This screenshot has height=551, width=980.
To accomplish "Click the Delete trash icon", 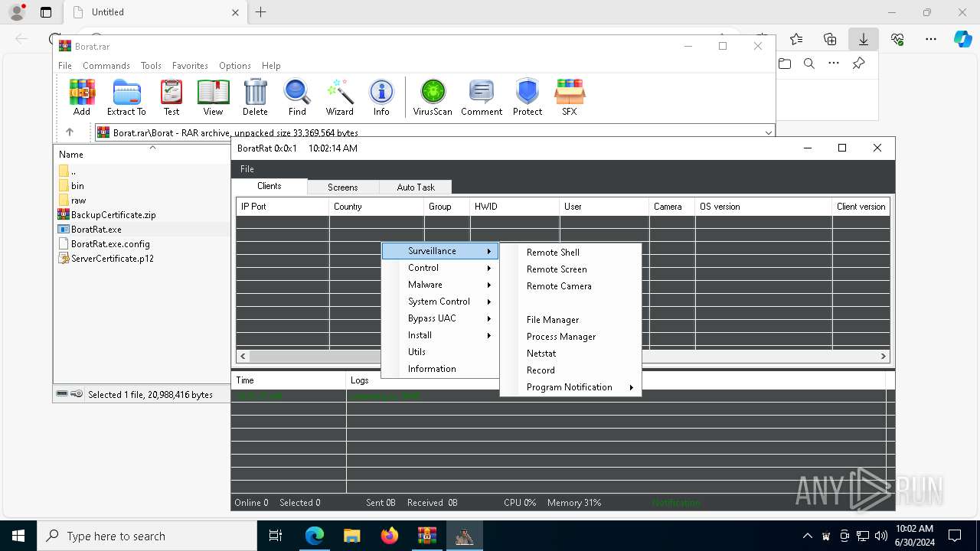I will tap(255, 97).
